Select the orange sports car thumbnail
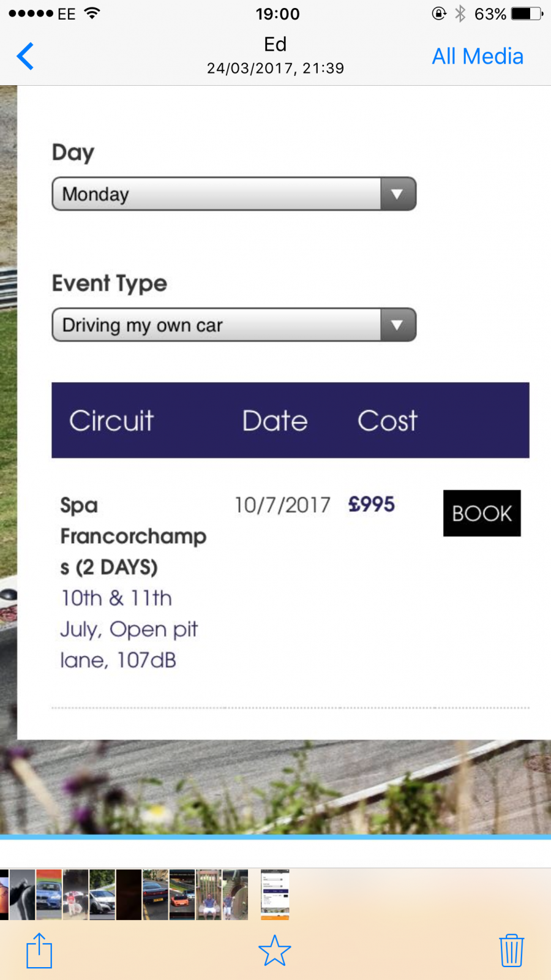Image resolution: width=551 pixels, height=980 pixels. tap(182, 895)
